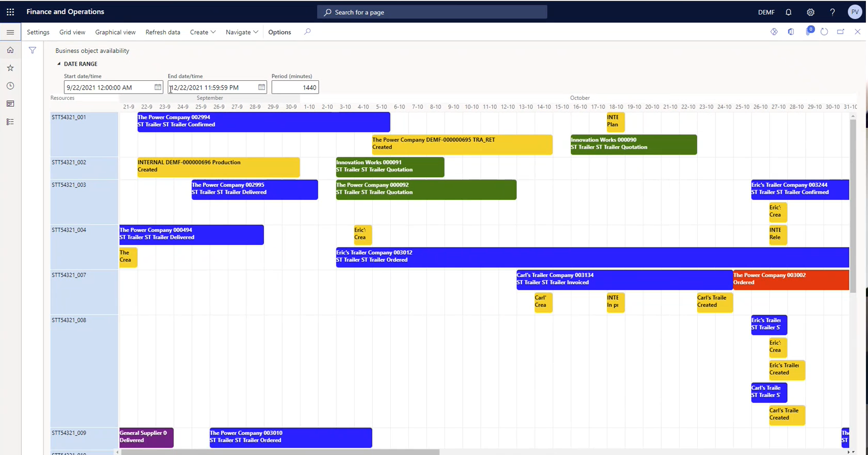Click the Settings button in action bar
868x455 pixels.
(38, 32)
